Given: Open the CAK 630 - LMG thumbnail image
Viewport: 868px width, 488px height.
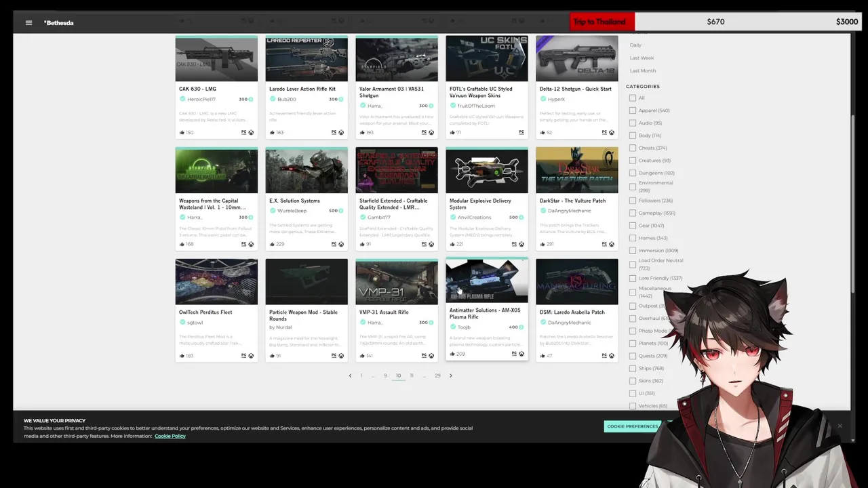Looking at the screenshot, I should pyautogui.click(x=216, y=59).
